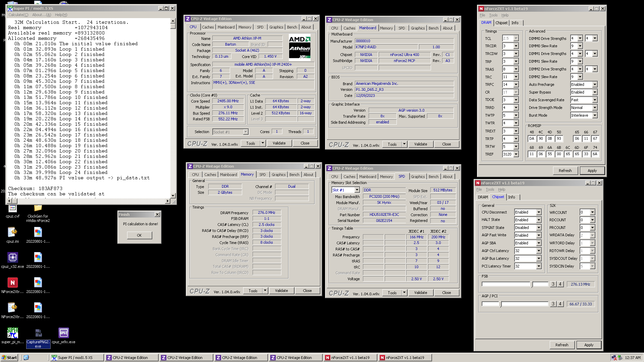Open the About...(A) menu in Super PI
The image size is (644, 362).
(42, 15)
